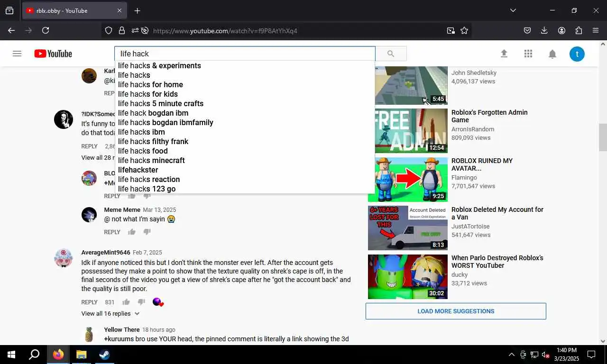Open a new browser tab

click(137, 10)
